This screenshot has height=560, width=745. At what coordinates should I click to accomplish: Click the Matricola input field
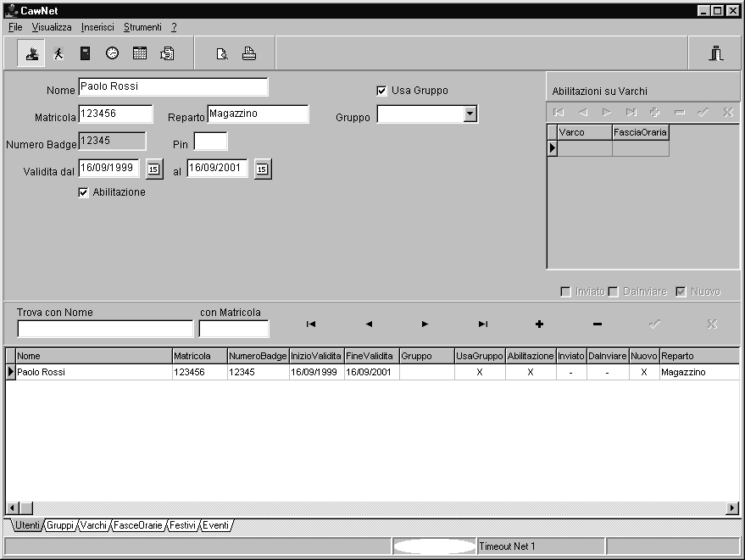point(115,114)
